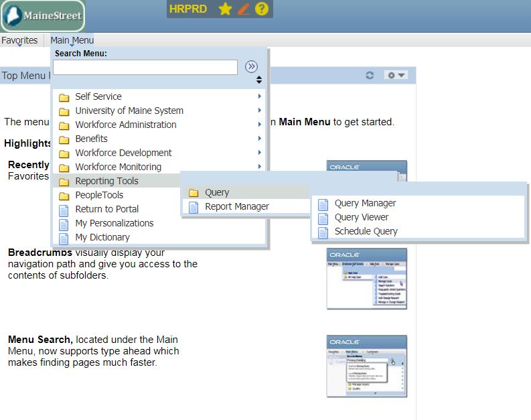
Task: Click the refresh icon in Top Menu pagelet
Action: tap(370, 75)
